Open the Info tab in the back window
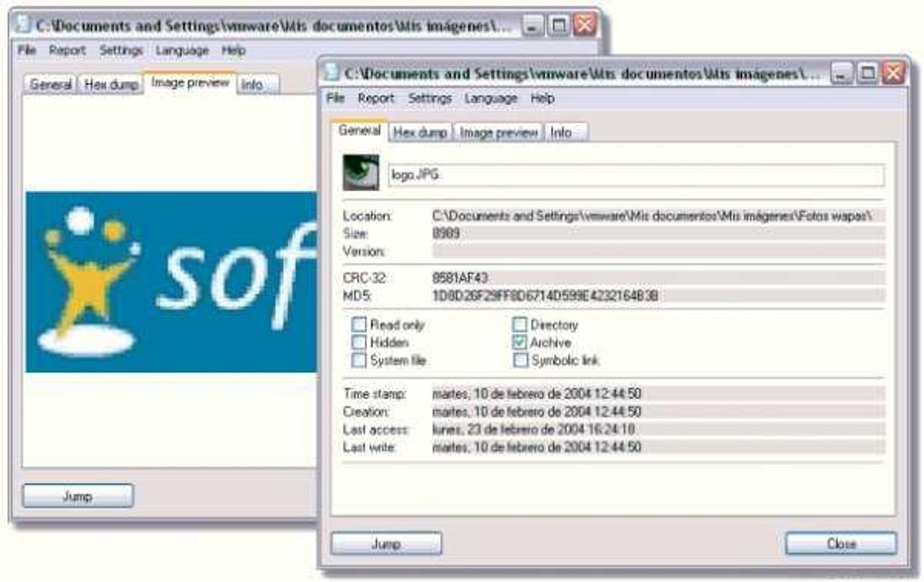924x582 pixels. pyautogui.click(x=258, y=84)
